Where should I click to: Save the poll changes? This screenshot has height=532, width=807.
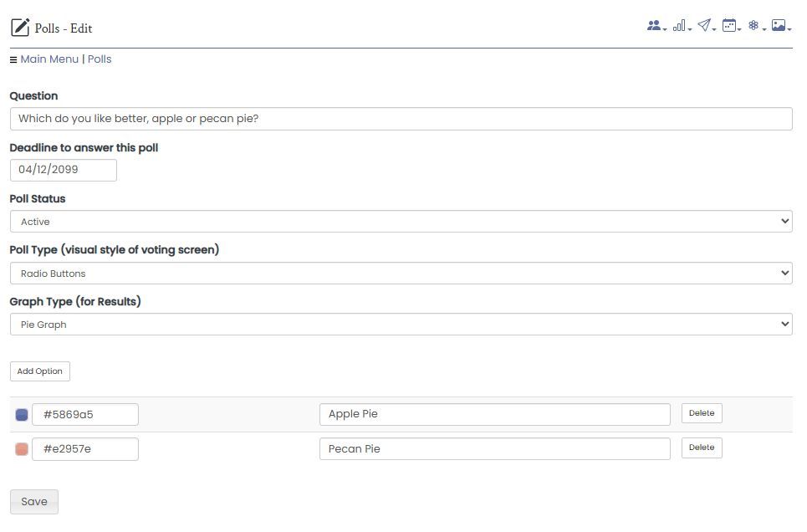(x=34, y=502)
